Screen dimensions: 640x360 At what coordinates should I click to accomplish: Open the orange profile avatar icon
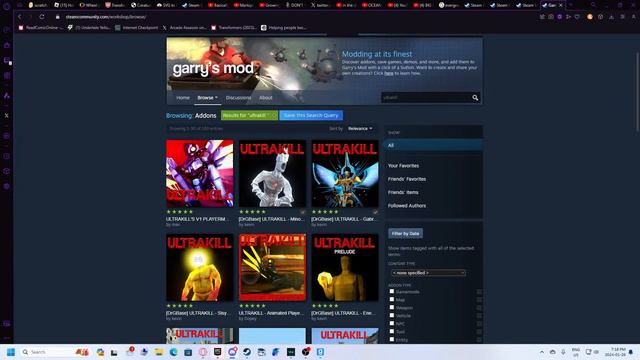590,17
